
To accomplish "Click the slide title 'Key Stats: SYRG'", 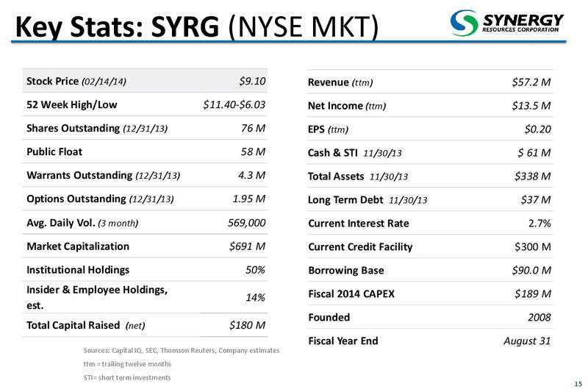I will [x=117, y=27].
